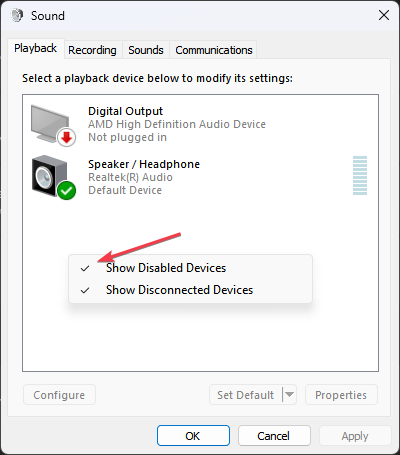Click the Cancel button
400x455 pixels.
point(274,435)
